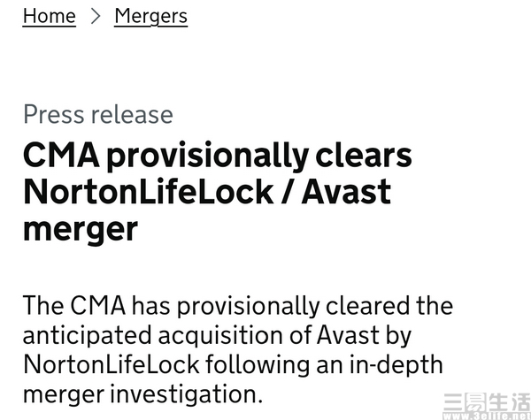Click 'Avast' in the bold headline

(346, 192)
